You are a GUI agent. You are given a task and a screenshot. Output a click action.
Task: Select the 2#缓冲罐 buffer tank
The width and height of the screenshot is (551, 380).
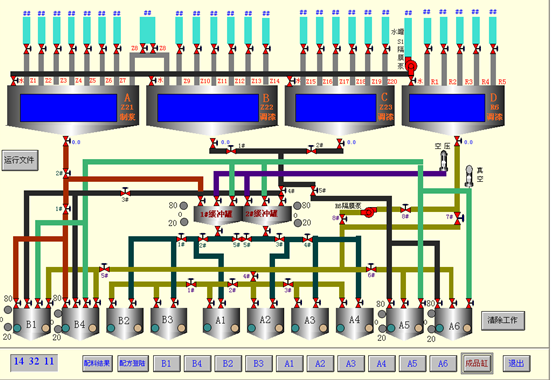(x=267, y=215)
